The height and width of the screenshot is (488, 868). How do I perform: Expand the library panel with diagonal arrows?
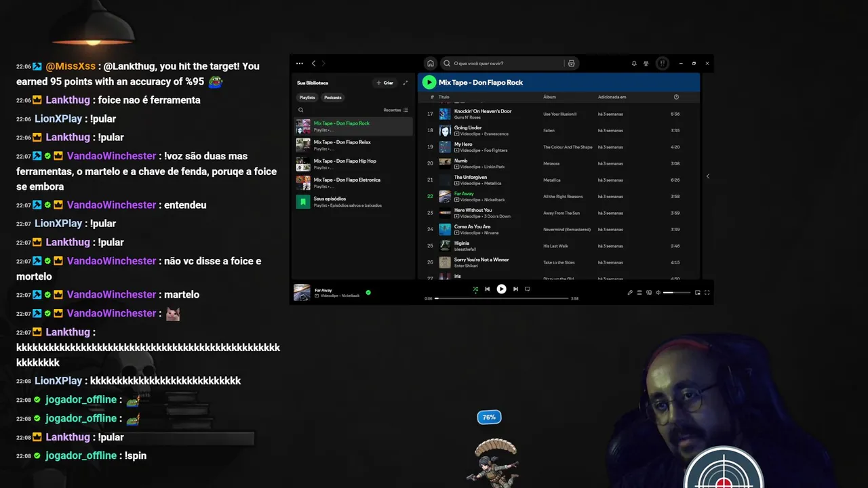tap(406, 83)
